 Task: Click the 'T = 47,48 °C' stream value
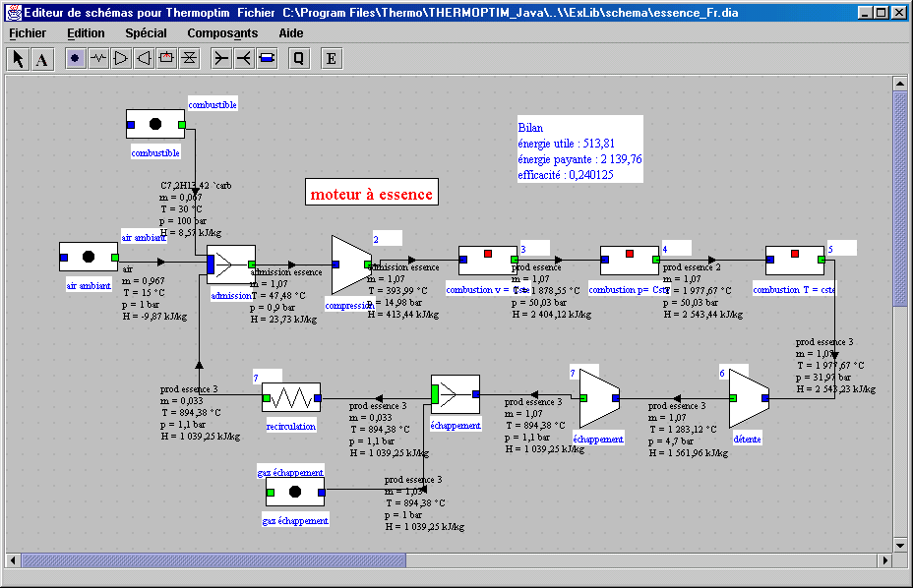[278, 296]
